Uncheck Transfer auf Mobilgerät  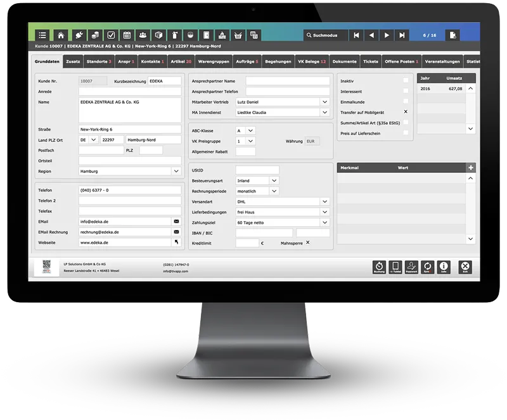click(406, 111)
